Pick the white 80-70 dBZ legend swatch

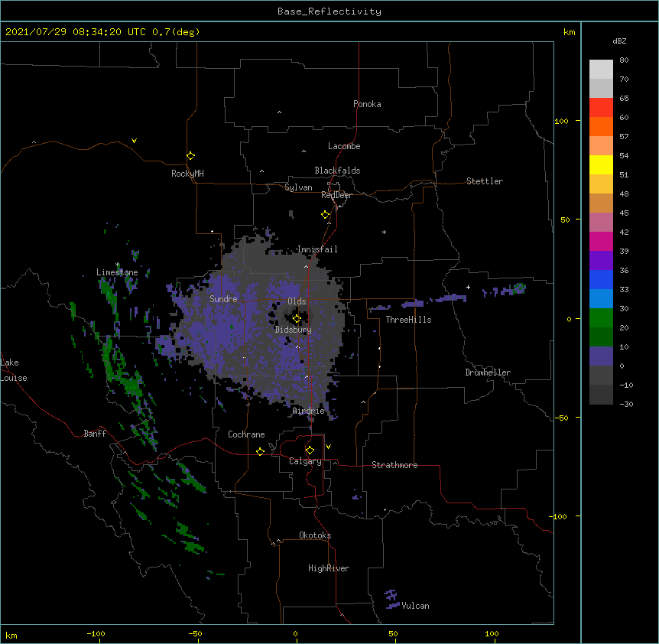click(601, 70)
